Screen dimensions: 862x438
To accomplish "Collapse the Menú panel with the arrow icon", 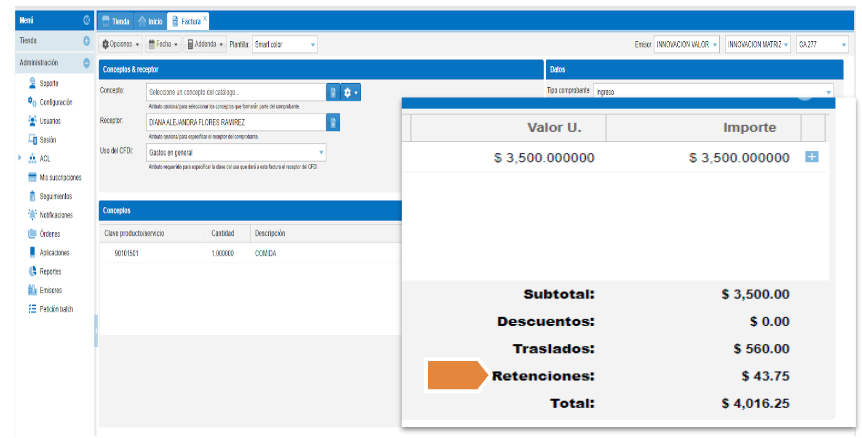I will (x=86, y=20).
